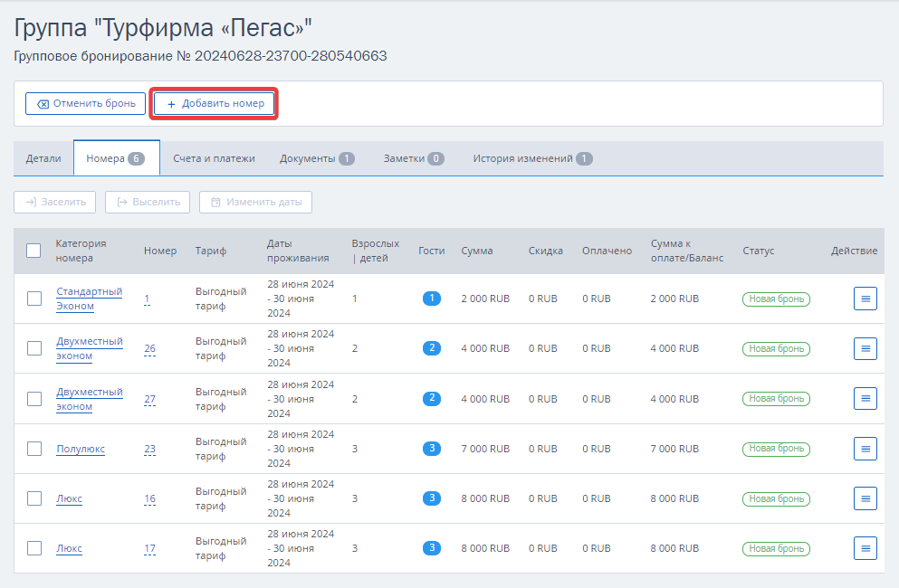This screenshot has height=588, width=899.
Task: Click the Отменить бронь button
Action: (85, 104)
